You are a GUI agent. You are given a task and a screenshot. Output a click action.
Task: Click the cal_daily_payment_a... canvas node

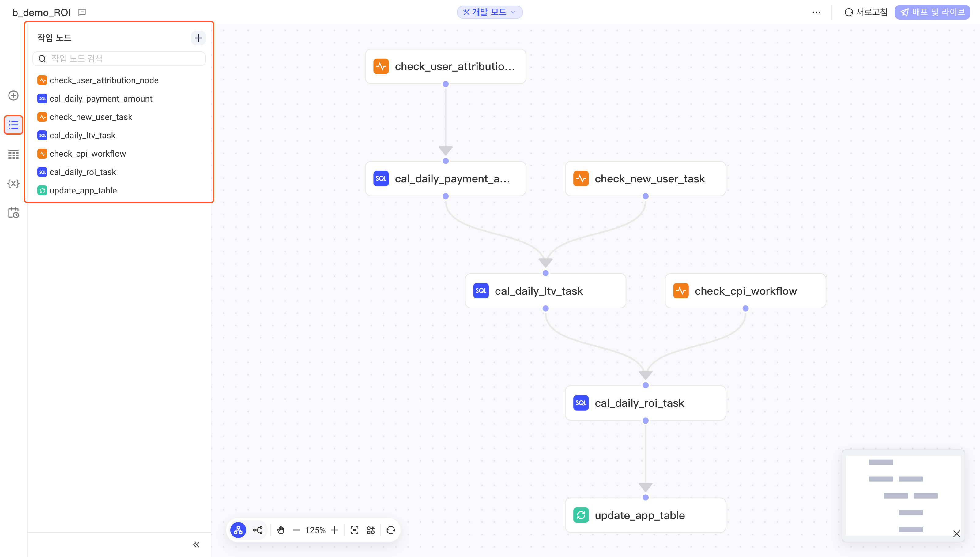[x=446, y=179]
